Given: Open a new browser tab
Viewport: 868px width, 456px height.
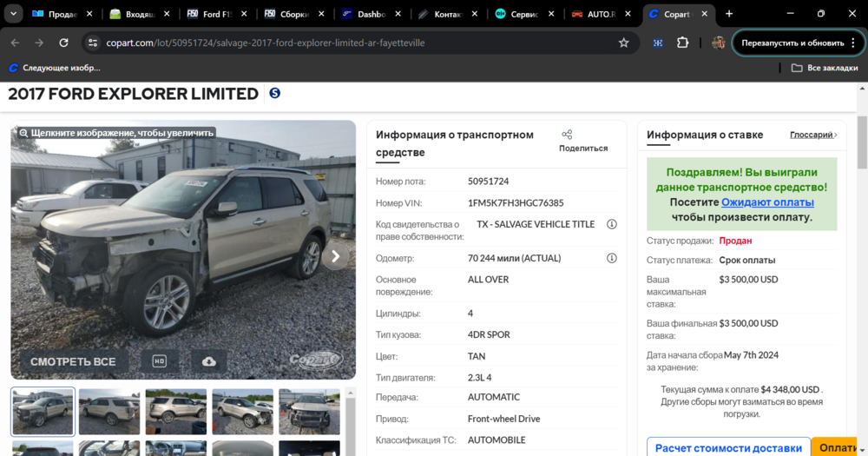Looking at the screenshot, I should [729, 14].
